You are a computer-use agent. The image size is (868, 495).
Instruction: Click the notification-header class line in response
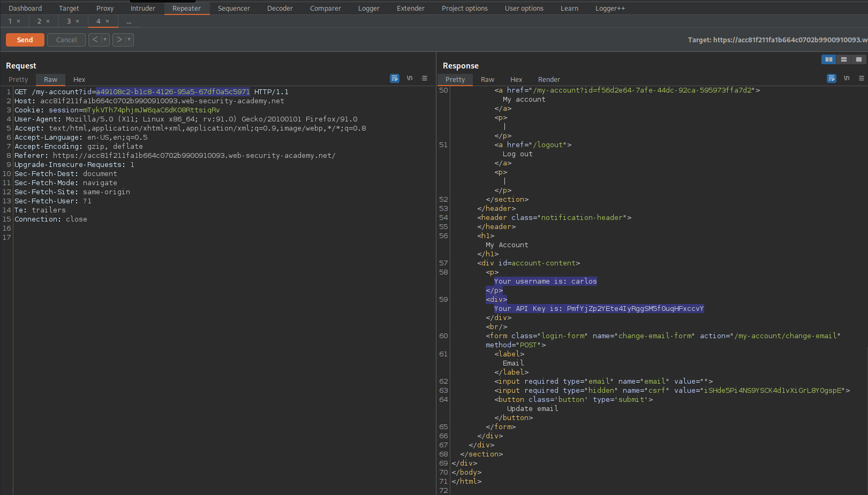554,218
